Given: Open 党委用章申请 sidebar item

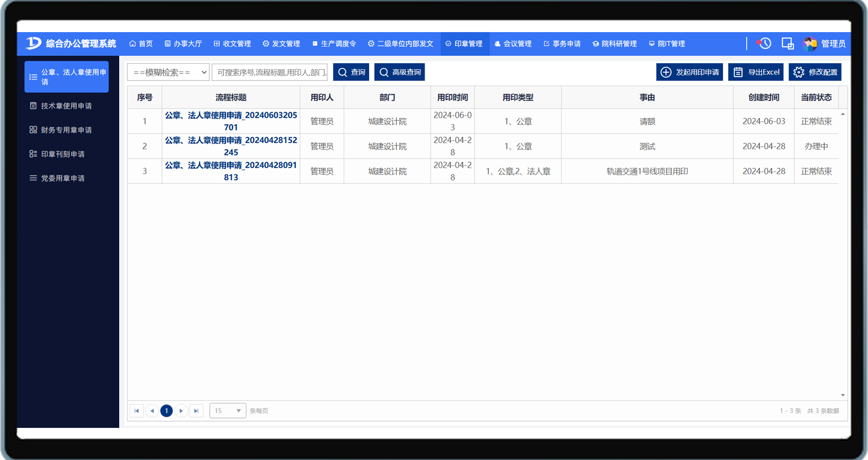Looking at the screenshot, I should pos(66,178).
